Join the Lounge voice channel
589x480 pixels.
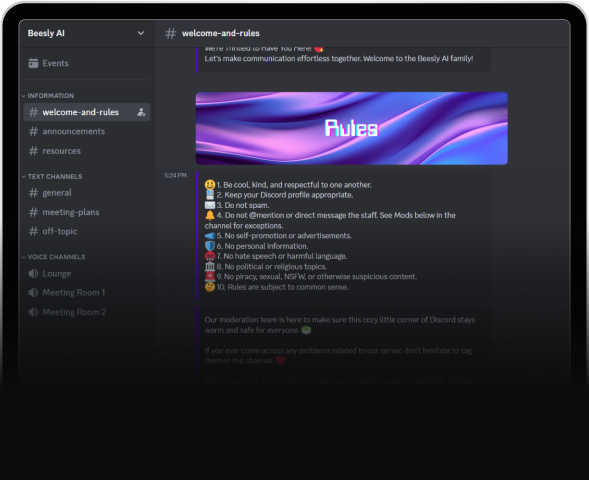[87, 273]
